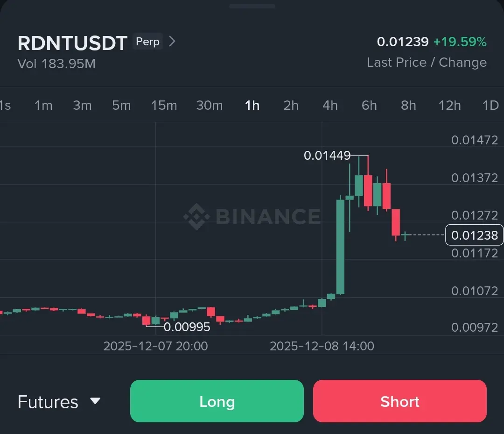
Task: Expand the Futures dropdown arrow
Action: [x=95, y=401]
